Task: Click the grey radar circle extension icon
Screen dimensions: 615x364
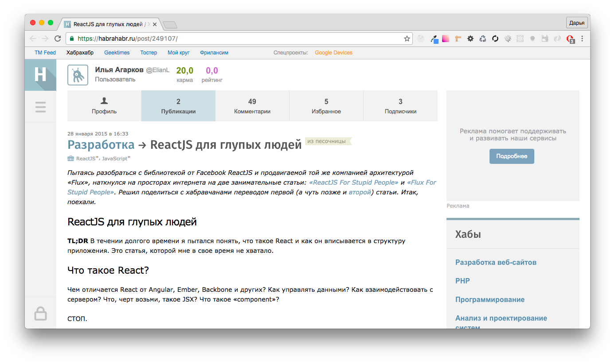Action: tap(421, 39)
